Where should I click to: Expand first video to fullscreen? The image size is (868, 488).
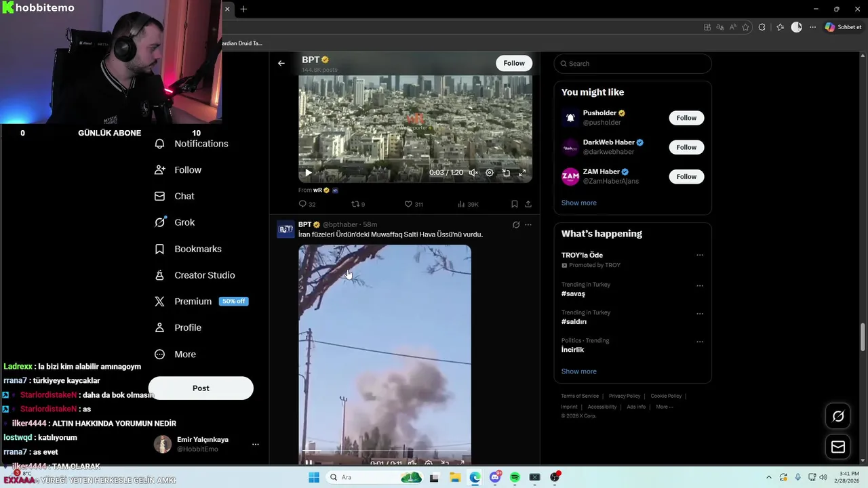522,173
